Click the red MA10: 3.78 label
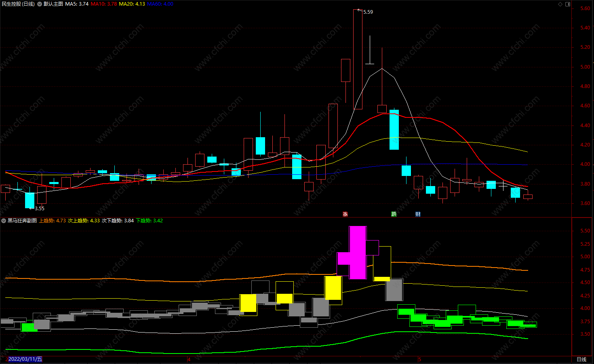594x364 pixels. point(104,4)
